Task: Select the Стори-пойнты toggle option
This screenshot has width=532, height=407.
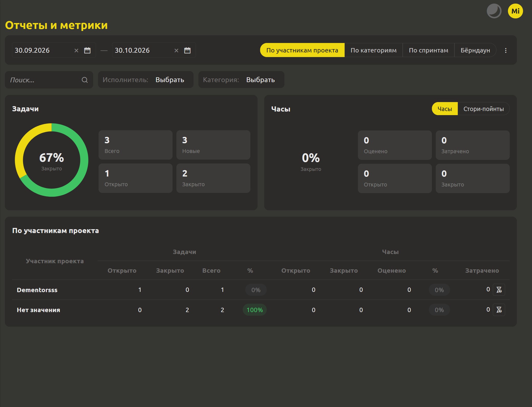Action: click(484, 109)
